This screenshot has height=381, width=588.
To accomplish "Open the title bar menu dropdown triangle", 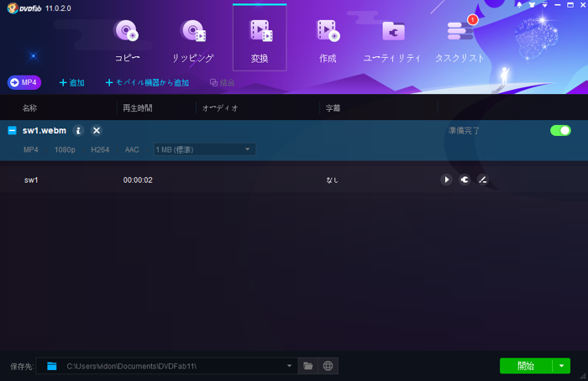I will [545, 5].
